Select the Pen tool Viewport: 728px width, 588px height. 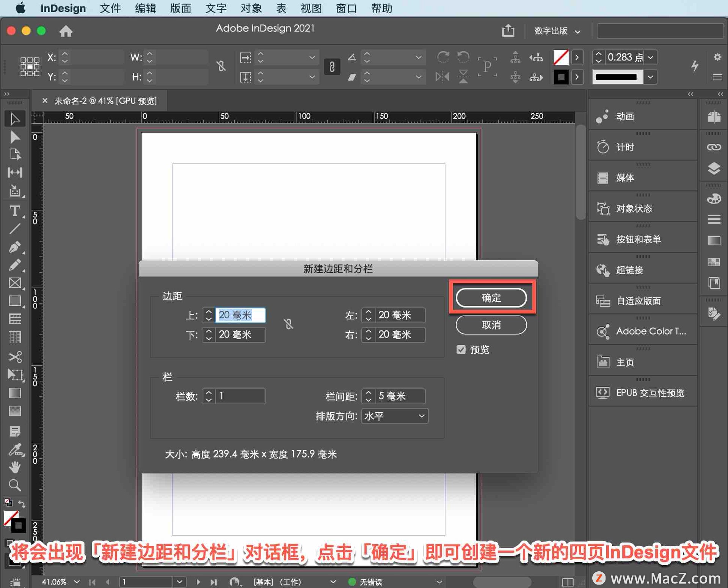[15, 247]
